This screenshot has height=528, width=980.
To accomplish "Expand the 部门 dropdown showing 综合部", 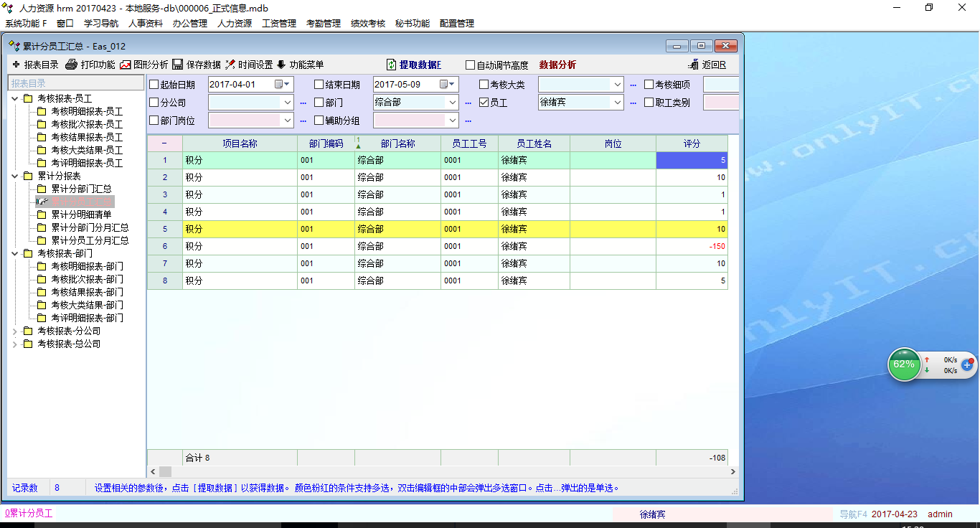I will 452,103.
